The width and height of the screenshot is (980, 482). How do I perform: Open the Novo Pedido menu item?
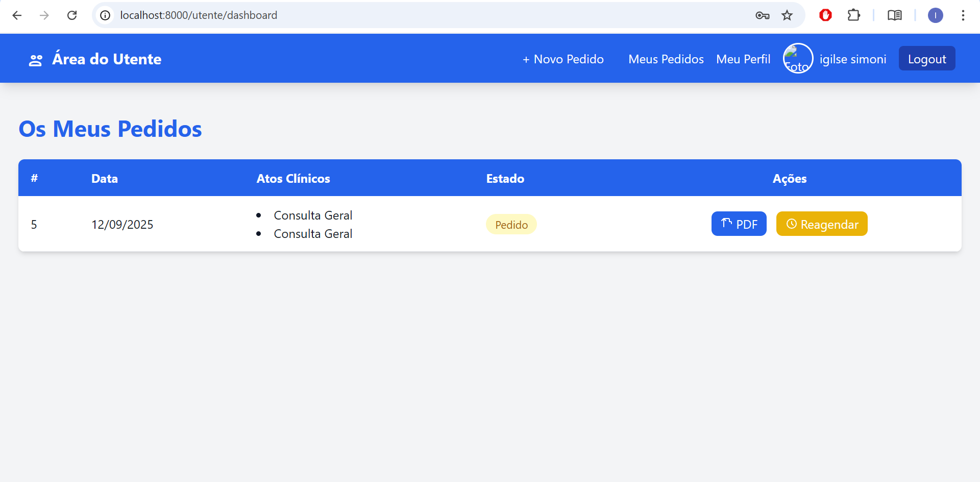point(562,59)
